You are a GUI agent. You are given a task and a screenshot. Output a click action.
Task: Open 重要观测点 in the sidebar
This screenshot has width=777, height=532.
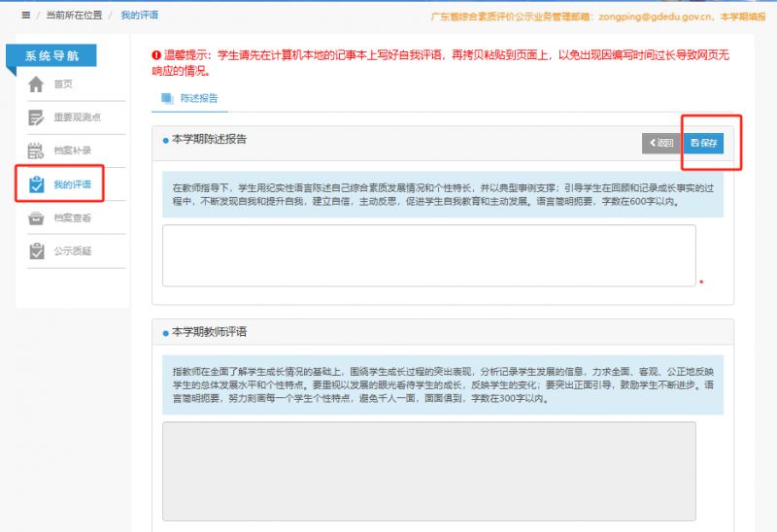point(78,117)
